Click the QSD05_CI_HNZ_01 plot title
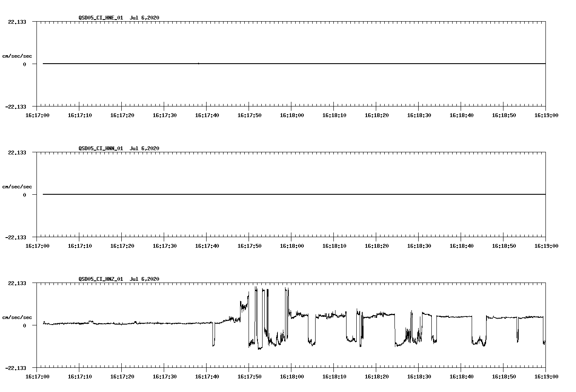576x392 pixels. 119,279
